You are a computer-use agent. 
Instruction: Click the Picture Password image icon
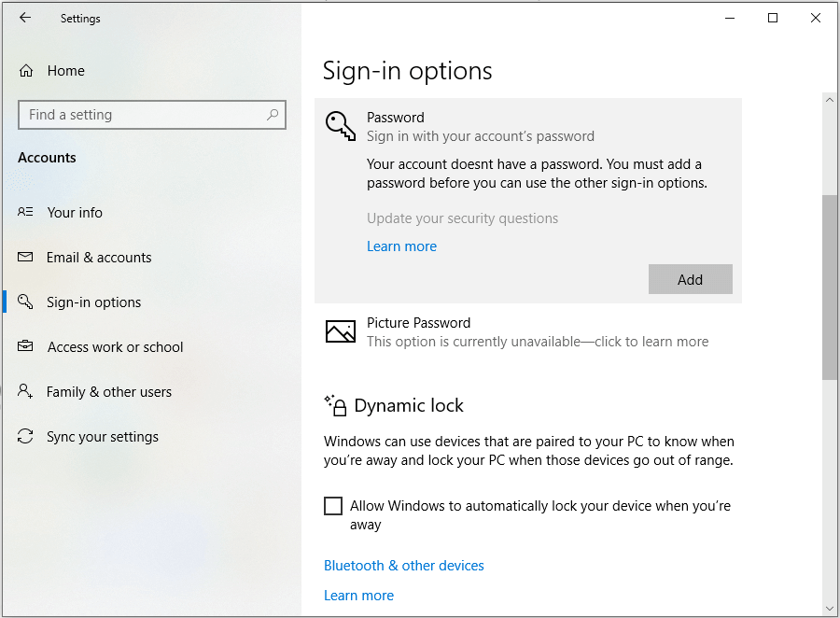click(x=340, y=331)
